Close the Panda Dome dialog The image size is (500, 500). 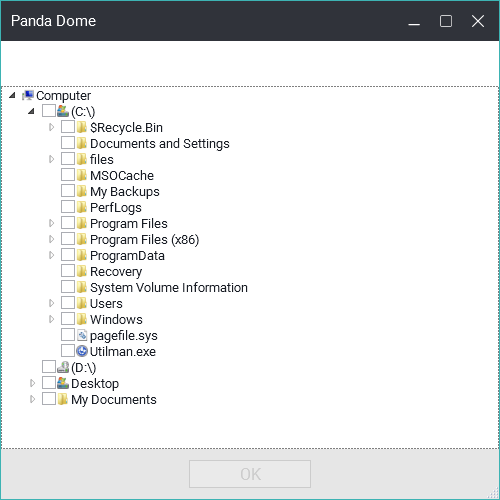(x=478, y=21)
